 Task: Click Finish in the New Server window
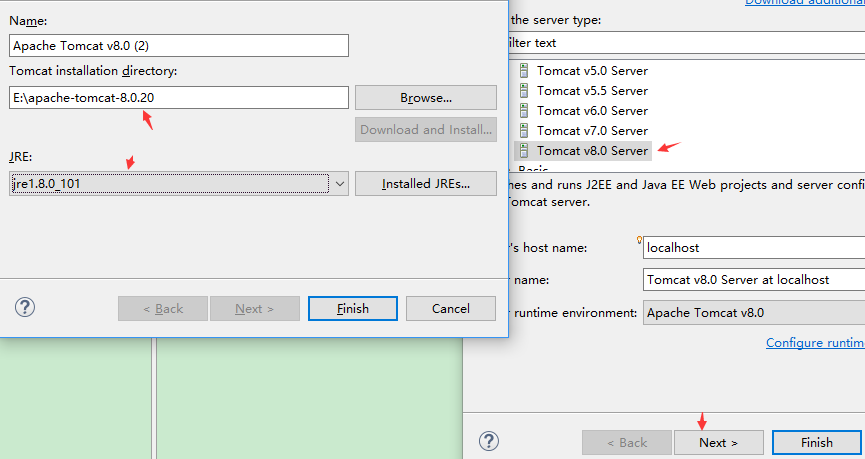817,442
